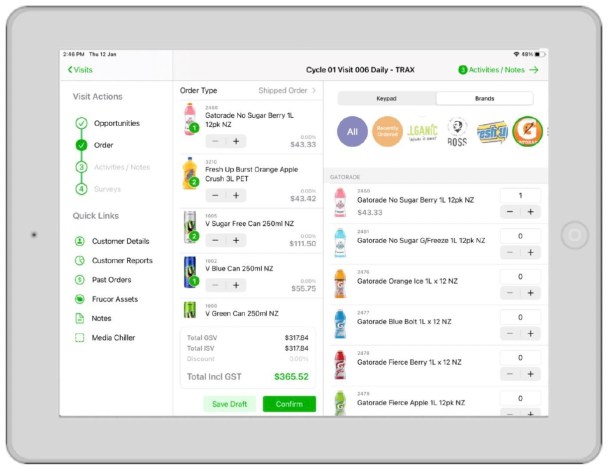Click the Past Orders dollar icon
The height and width of the screenshot is (469, 608).
click(79, 279)
